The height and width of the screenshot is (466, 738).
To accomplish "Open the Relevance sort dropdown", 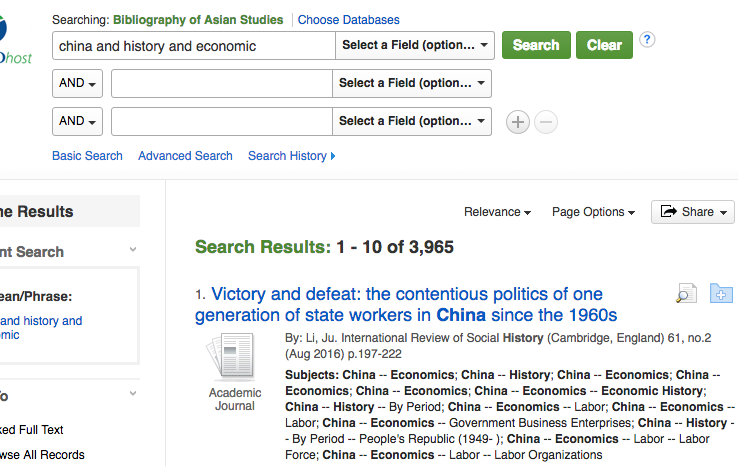I will [x=497, y=212].
